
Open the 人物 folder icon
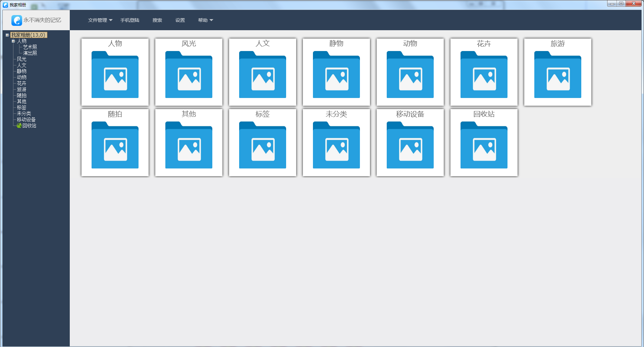pos(115,75)
